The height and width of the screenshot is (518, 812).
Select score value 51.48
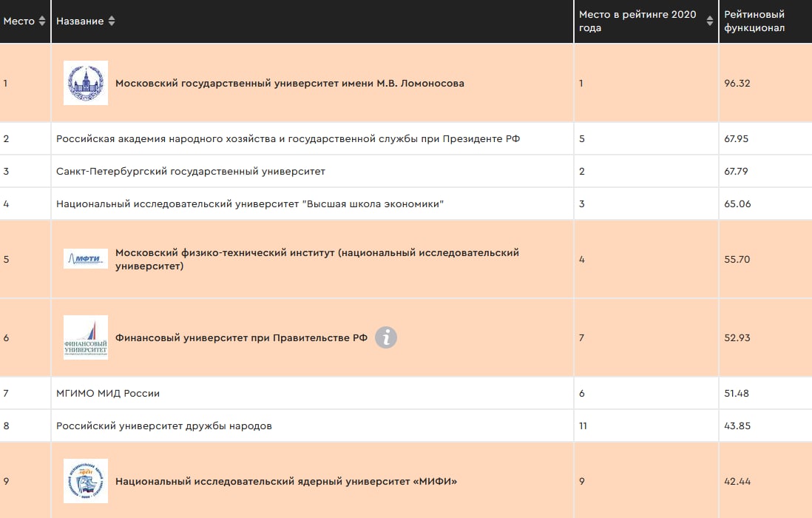click(737, 393)
